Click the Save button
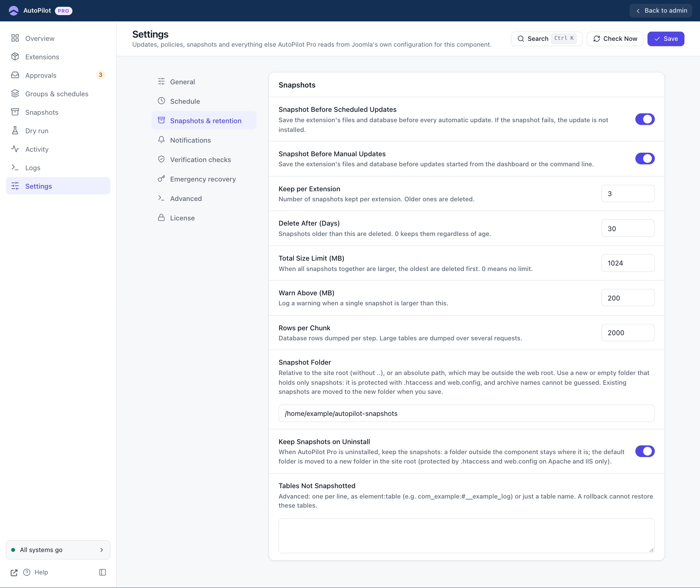Image resolution: width=700 pixels, height=588 pixels. click(x=666, y=39)
